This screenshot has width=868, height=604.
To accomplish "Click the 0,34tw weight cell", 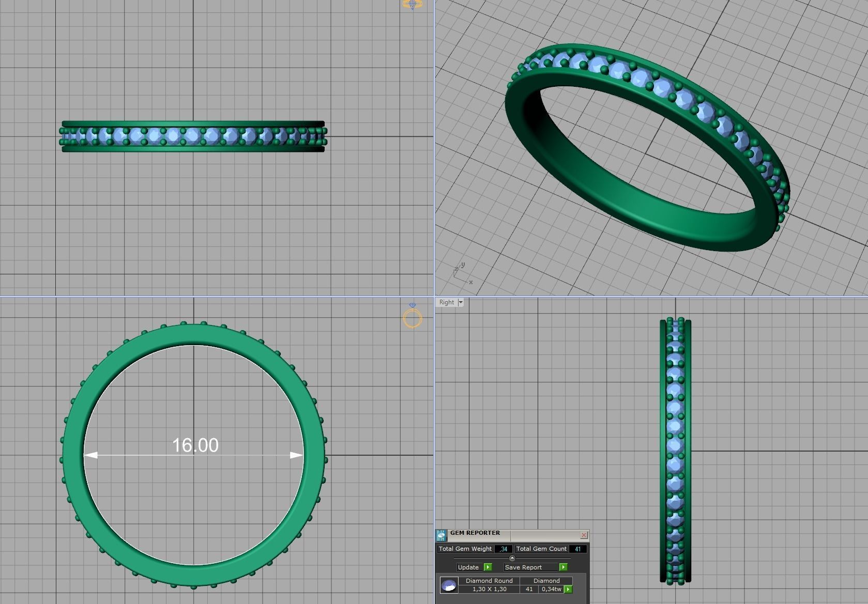I will coord(551,589).
